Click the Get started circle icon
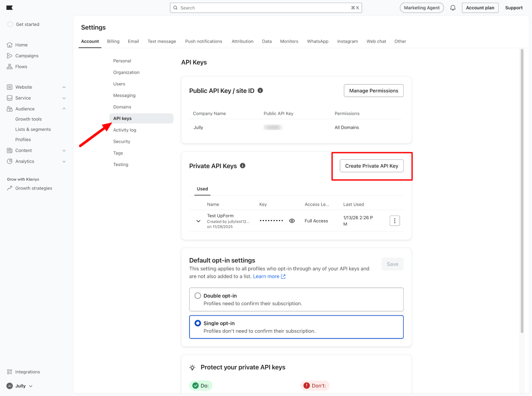The height and width of the screenshot is (396, 532). pyautogui.click(x=10, y=24)
